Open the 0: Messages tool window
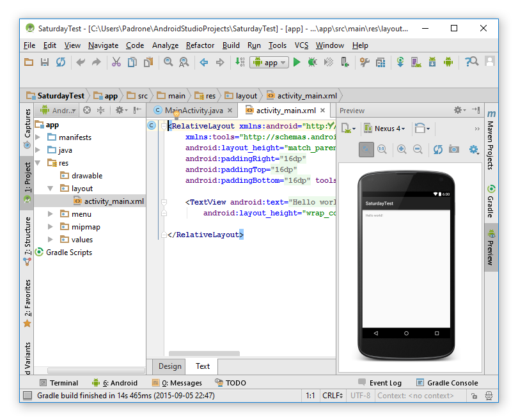 177,383
